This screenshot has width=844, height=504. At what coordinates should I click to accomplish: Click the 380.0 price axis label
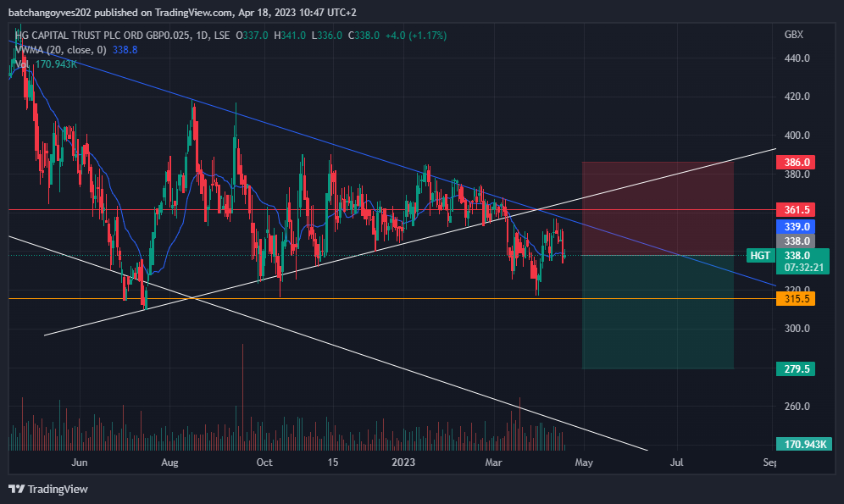(797, 174)
